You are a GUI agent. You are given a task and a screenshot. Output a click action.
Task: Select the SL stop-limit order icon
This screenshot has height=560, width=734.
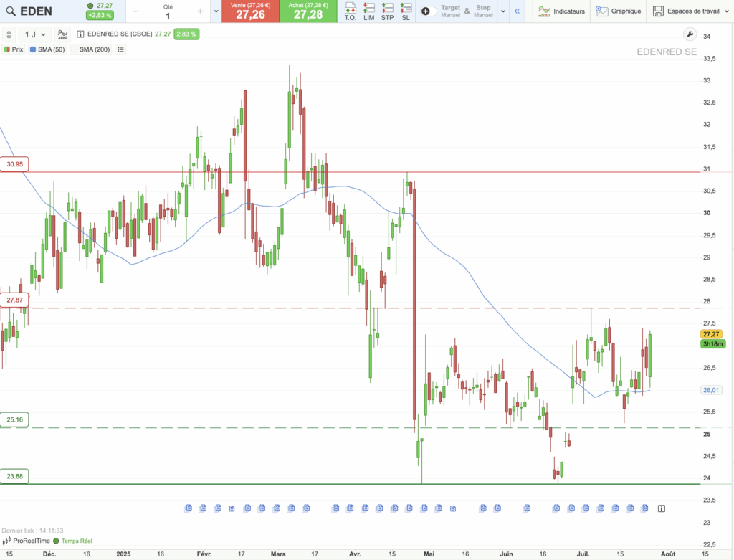(x=406, y=11)
